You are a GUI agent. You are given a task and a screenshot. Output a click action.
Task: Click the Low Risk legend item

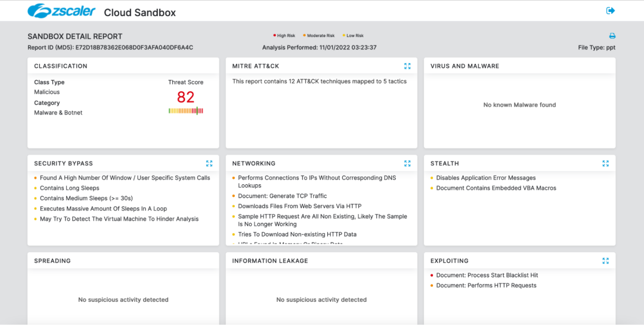[x=353, y=36]
